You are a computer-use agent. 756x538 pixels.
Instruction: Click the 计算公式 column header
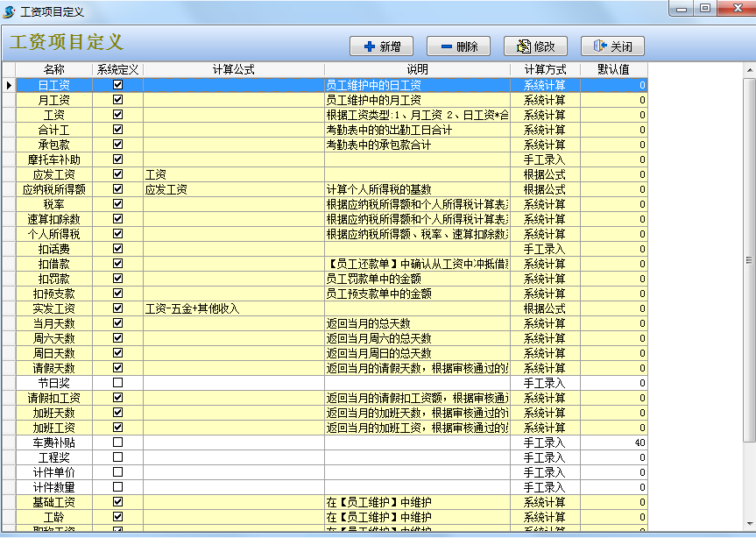233,69
